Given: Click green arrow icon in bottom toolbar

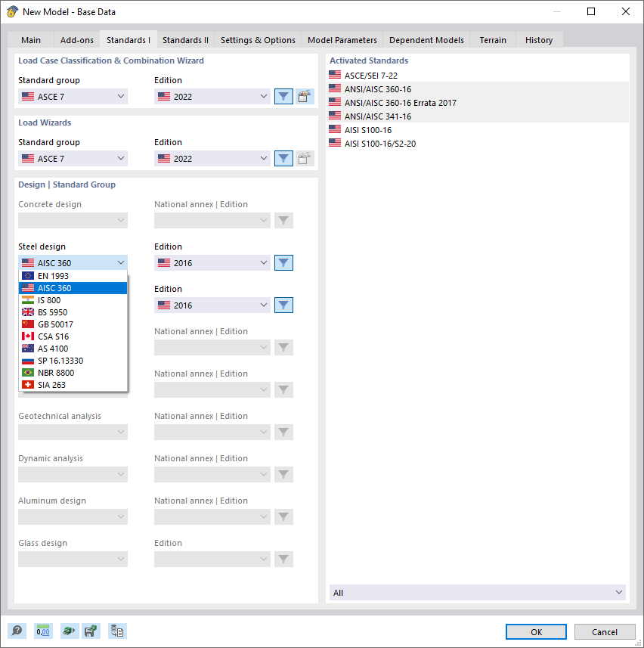Looking at the screenshot, I should [69, 631].
